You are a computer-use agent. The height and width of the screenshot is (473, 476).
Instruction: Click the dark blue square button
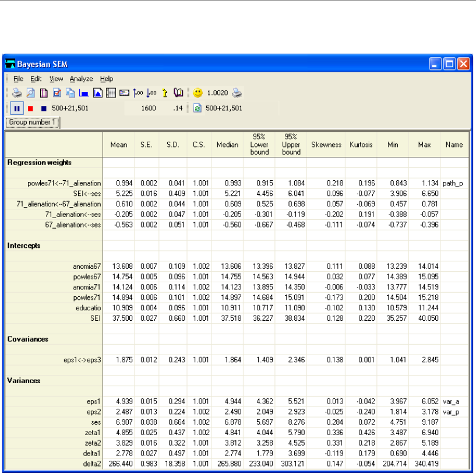[43, 108]
